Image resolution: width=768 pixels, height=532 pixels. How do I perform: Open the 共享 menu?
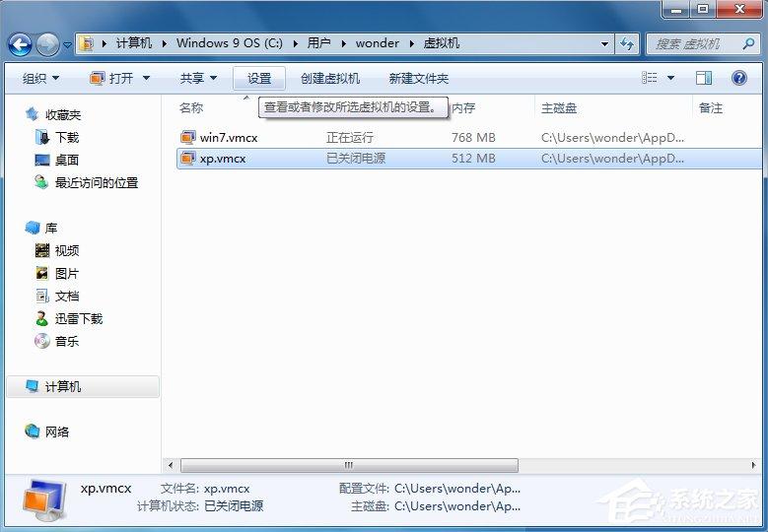click(x=198, y=78)
